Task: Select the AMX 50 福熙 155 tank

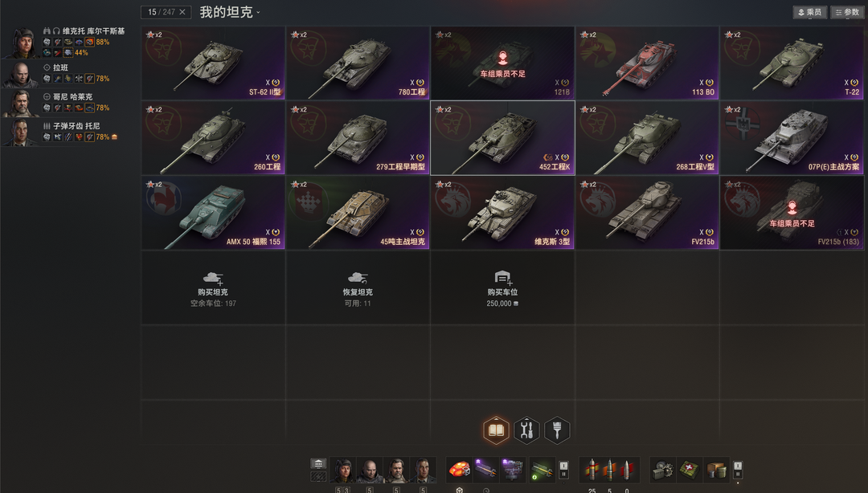Action: 213,213
